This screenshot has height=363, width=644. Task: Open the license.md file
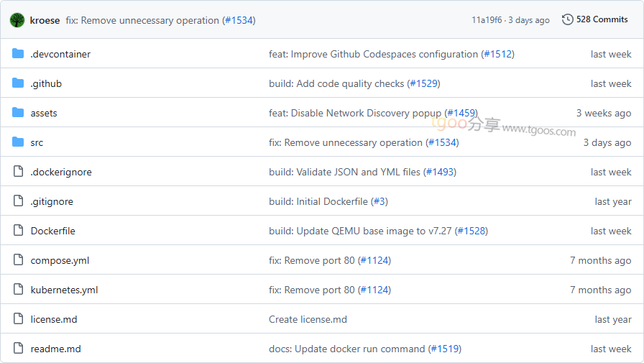[54, 319]
